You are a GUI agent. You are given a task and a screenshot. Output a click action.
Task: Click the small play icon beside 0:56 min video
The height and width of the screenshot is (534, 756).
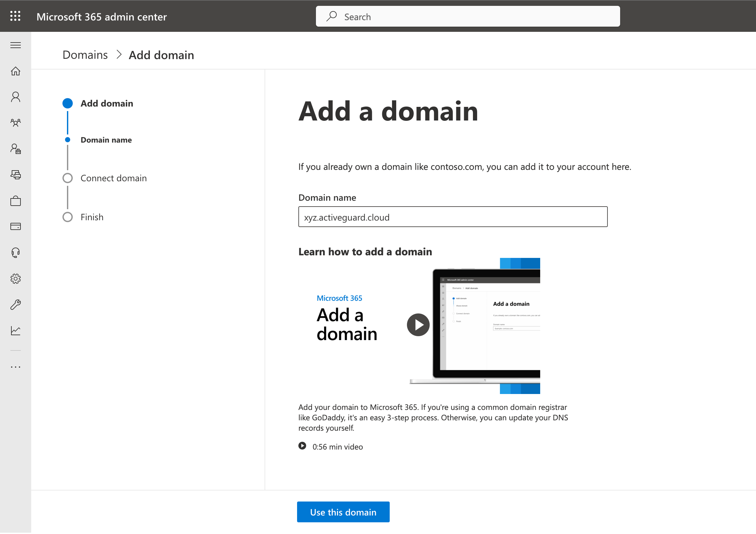(x=302, y=446)
